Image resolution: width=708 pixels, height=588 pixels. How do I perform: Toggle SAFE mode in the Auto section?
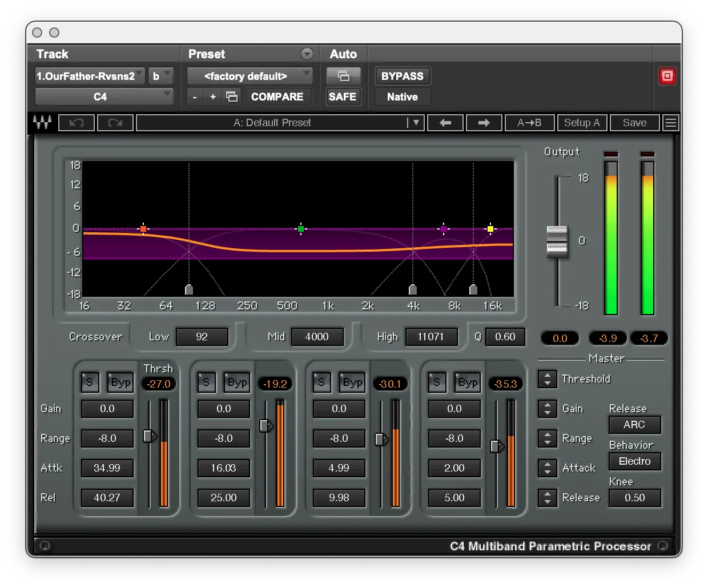tap(343, 96)
